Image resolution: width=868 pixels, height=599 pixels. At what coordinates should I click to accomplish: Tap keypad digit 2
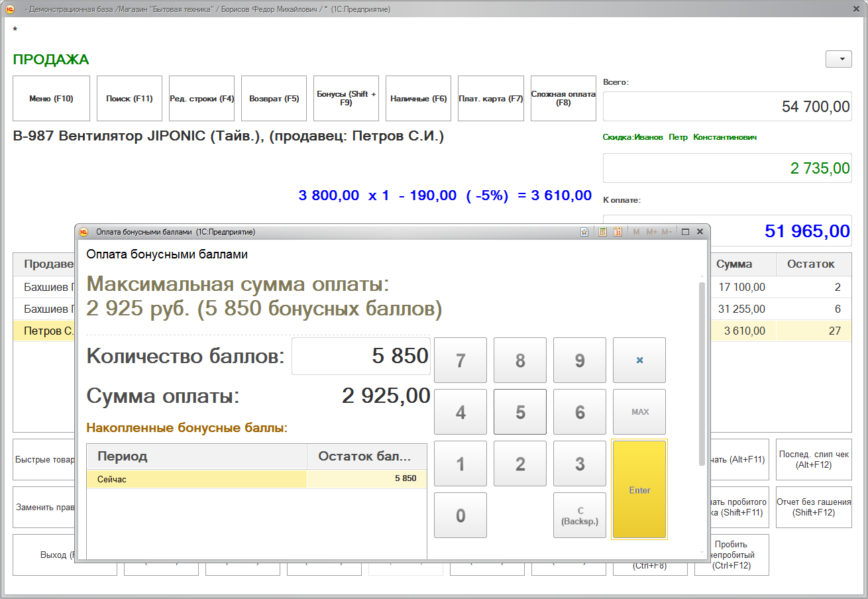click(x=520, y=464)
